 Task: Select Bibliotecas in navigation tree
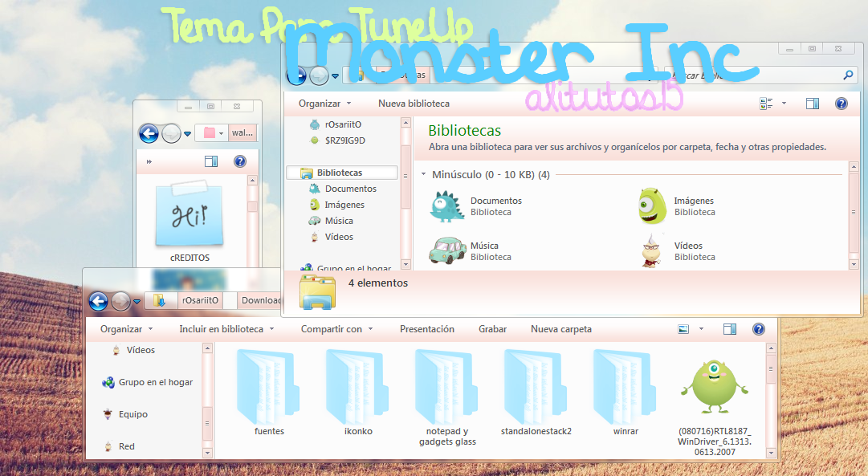click(340, 173)
